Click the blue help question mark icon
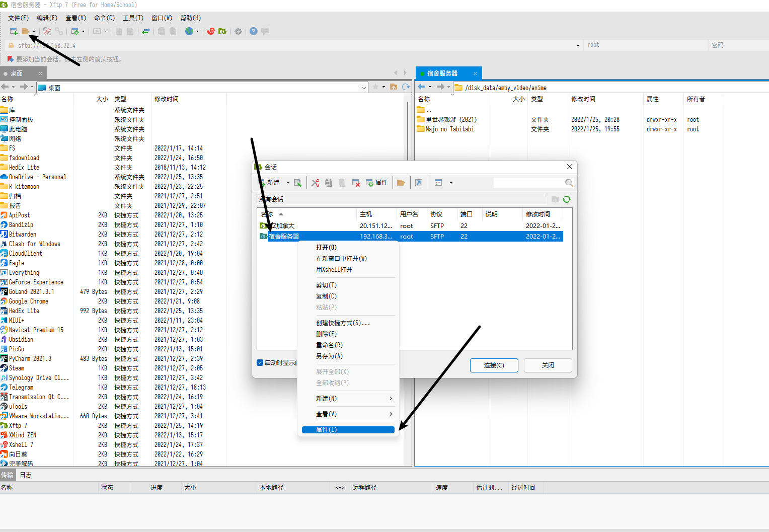 pos(254,31)
